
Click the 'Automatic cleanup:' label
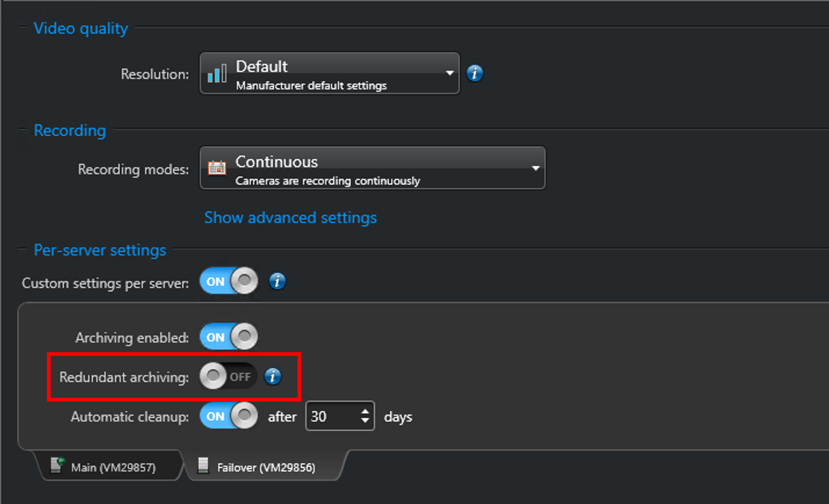(x=130, y=417)
